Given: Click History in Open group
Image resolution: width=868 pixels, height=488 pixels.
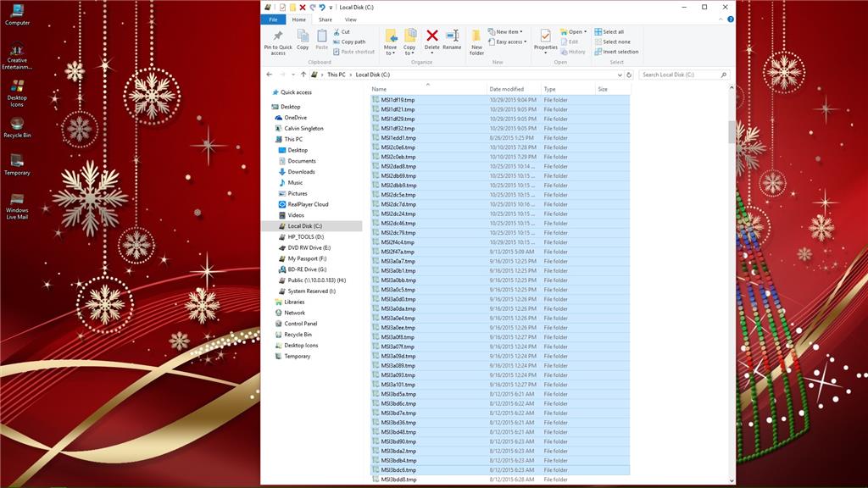Looking at the screenshot, I should (x=573, y=52).
